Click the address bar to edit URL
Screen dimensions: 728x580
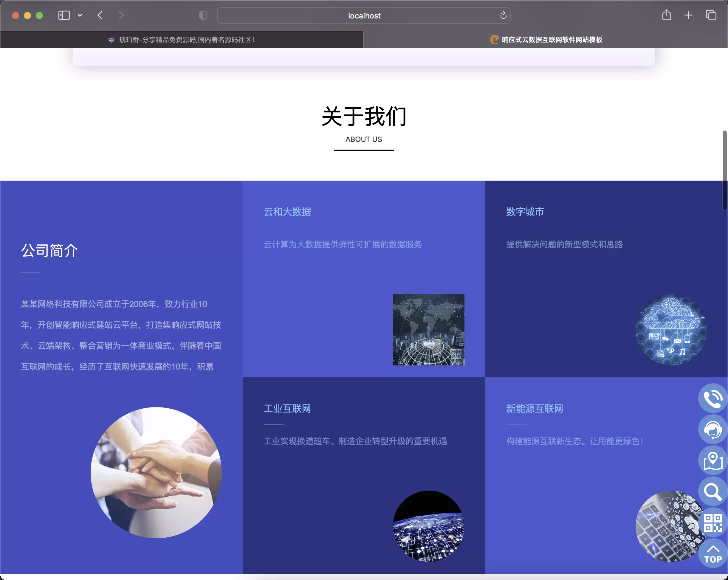pos(363,15)
